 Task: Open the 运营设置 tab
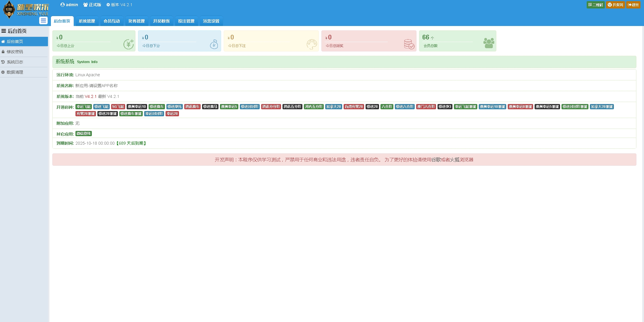click(x=211, y=21)
